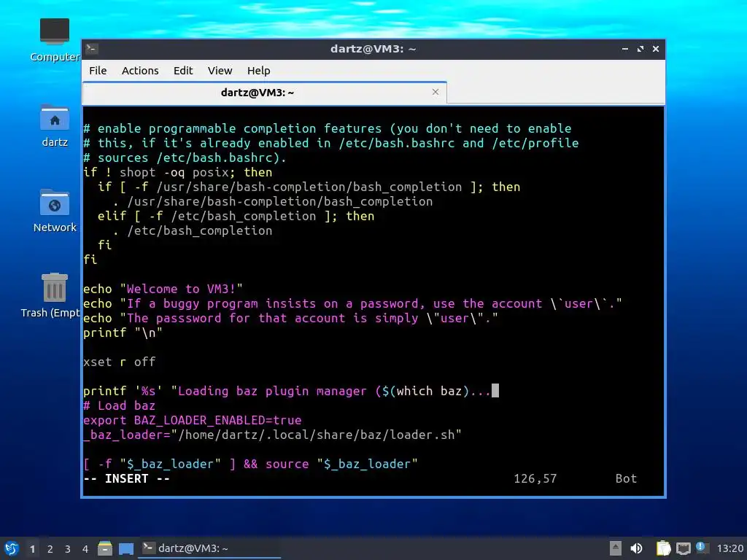Click the 'Loading baz plugin manager' printf line
The height and width of the screenshot is (560, 747).
[x=290, y=391]
